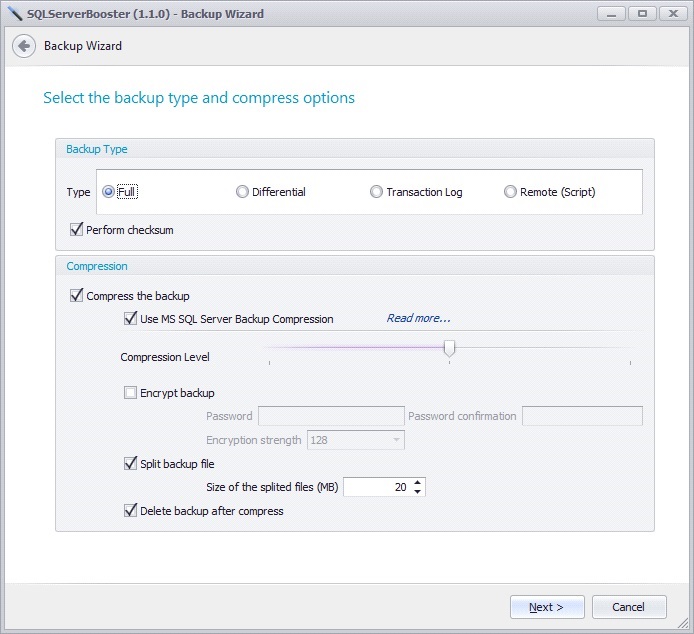Toggle the Perform checksum checkbox
Image resolution: width=694 pixels, height=634 pixels.
(x=77, y=230)
